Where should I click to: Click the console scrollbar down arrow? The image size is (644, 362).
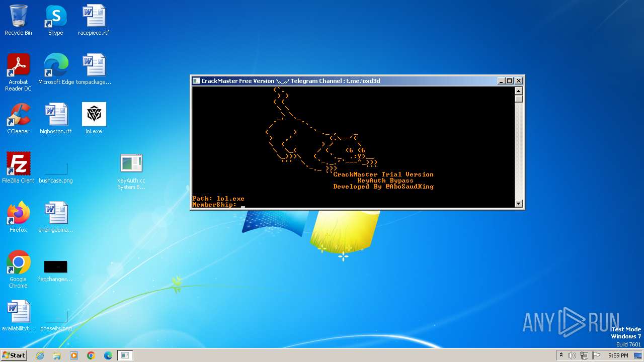click(x=519, y=203)
